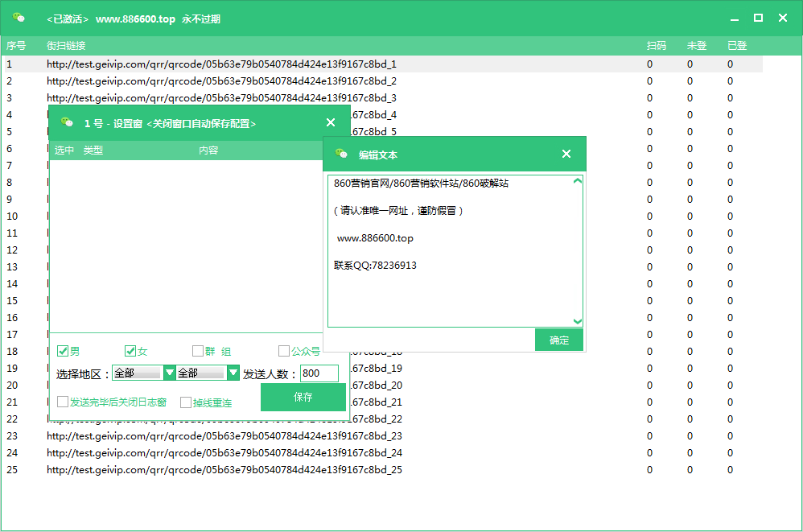
Task: Minimize the main window
Action: point(735,19)
